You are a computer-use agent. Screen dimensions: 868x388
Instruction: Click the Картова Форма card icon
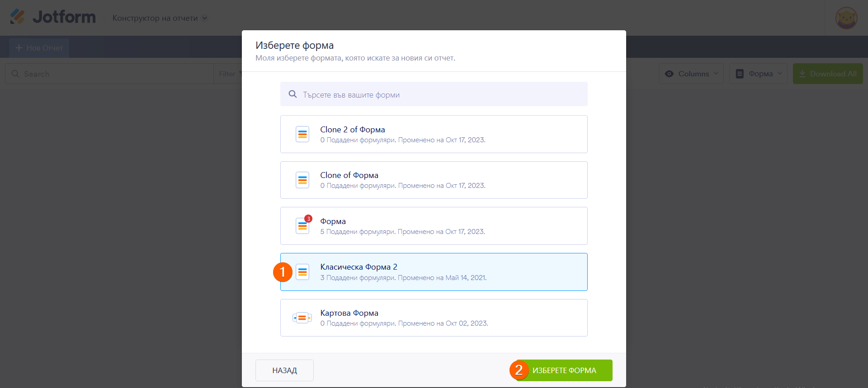(x=302, y=318)
